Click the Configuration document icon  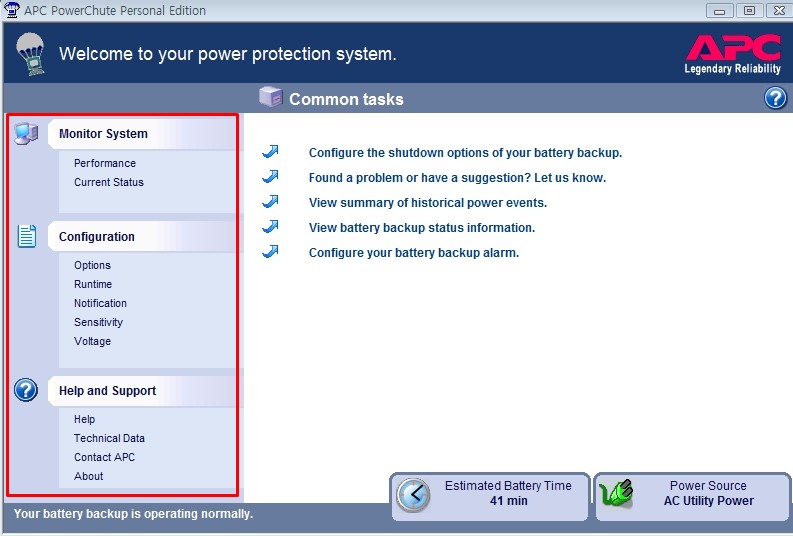point(27,236)
